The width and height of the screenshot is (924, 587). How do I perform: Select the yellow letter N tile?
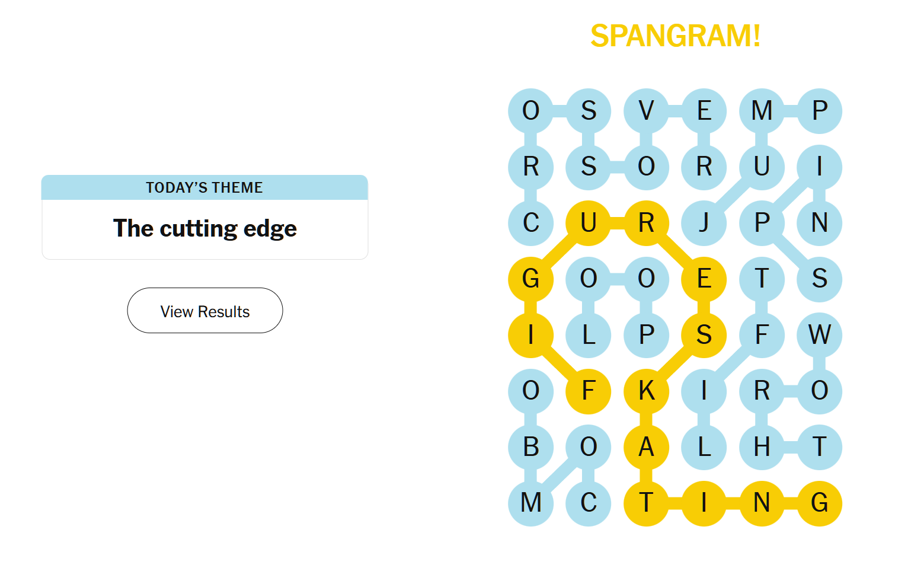tap(762, 503)
